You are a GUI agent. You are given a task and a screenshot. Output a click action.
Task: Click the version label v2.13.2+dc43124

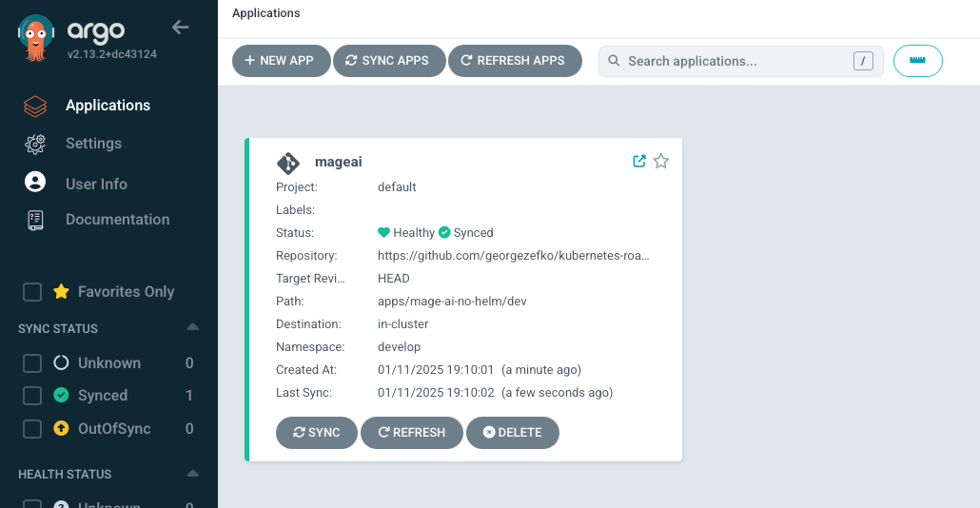112,54
